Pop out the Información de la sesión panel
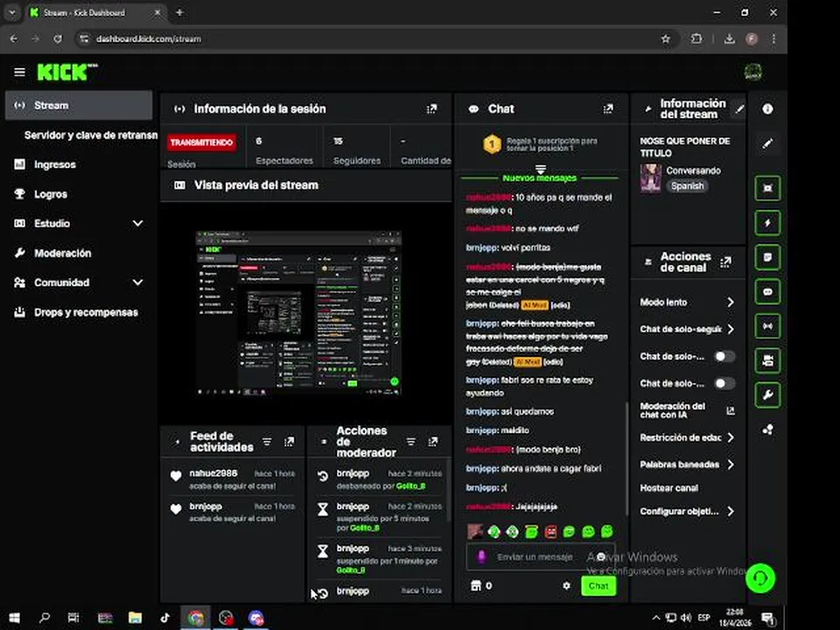 pos(431,108)
